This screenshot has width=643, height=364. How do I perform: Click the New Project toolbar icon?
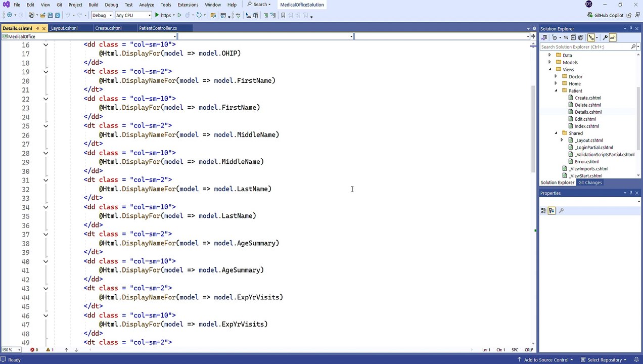pos(32,15)
